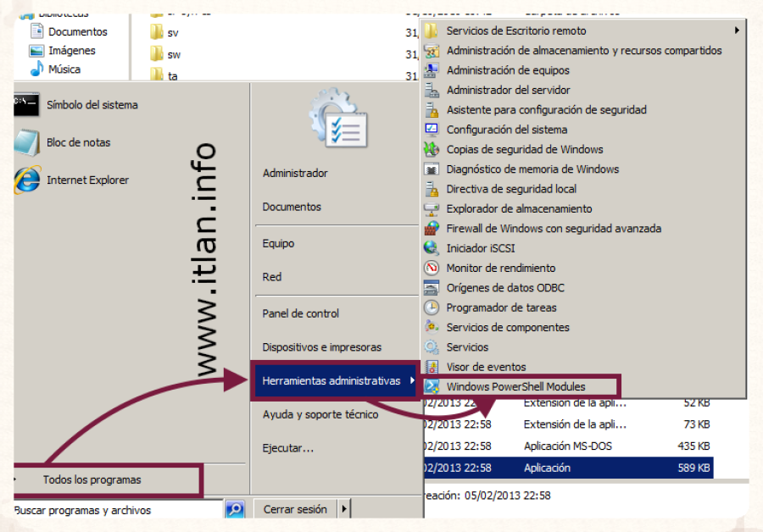The image size is (763, 532).
Task: Click the Cerrar sesión button
Action: (x=295, y=509)
